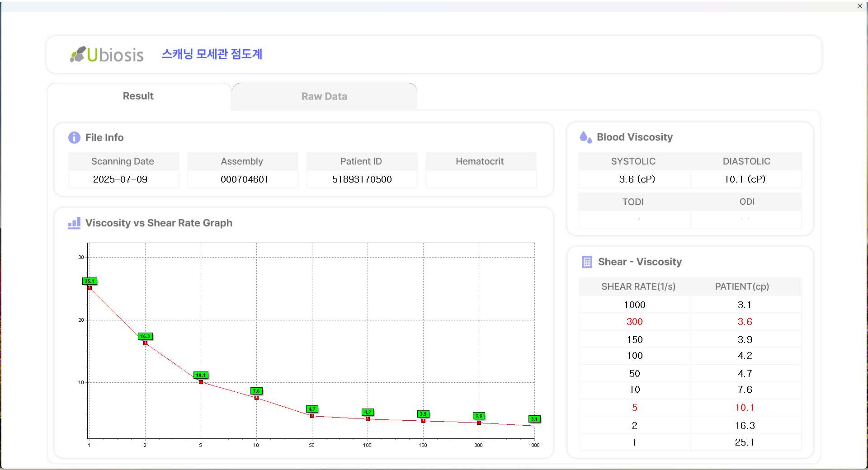Click the DIASTOLIC 10.1 (cP) value

(x=745, y=179)
